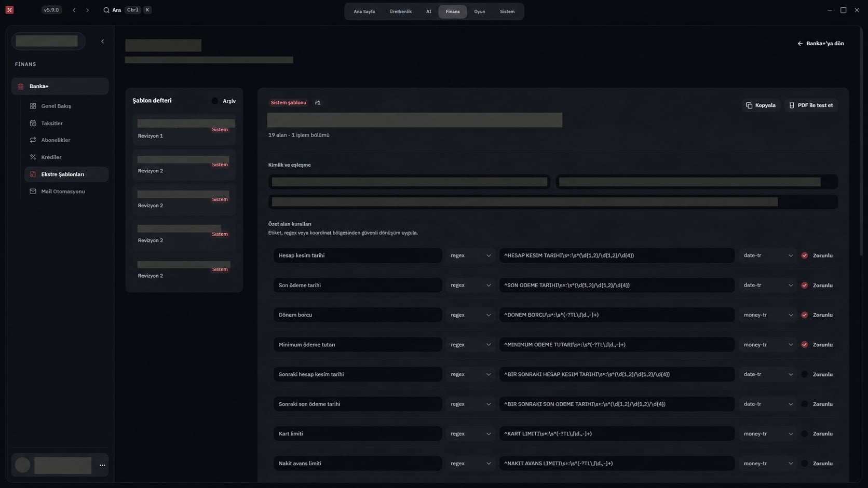
Task: Toggle the Arşiv switch
Action: [215, 101]
